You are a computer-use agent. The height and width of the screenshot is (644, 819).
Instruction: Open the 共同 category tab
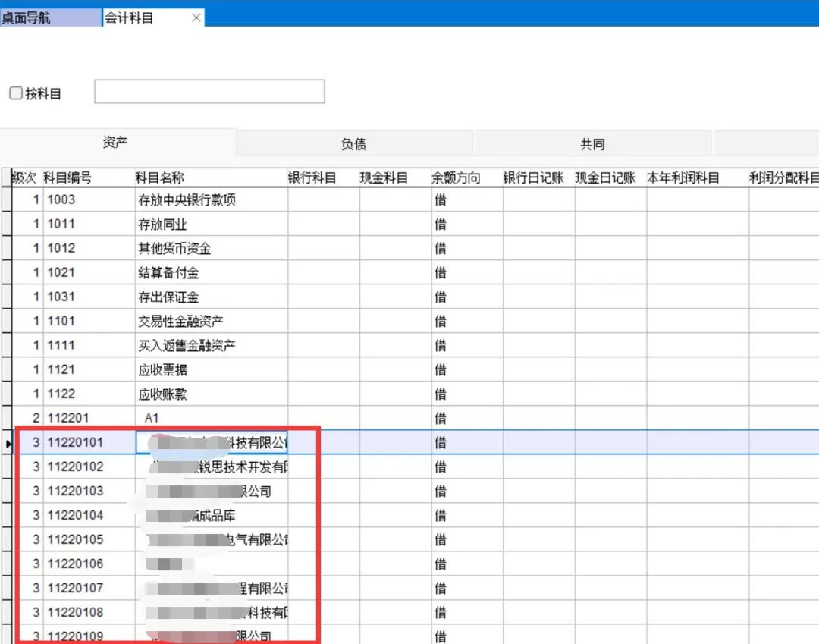point(592,144)
